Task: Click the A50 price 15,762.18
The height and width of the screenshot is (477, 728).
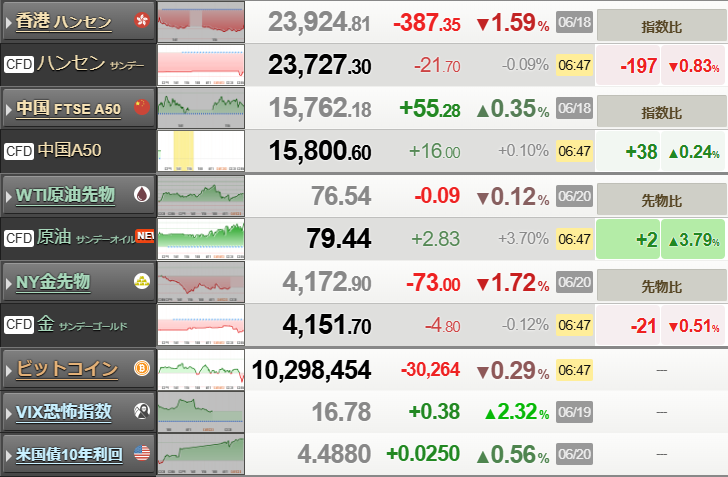Action: [320, 108]
